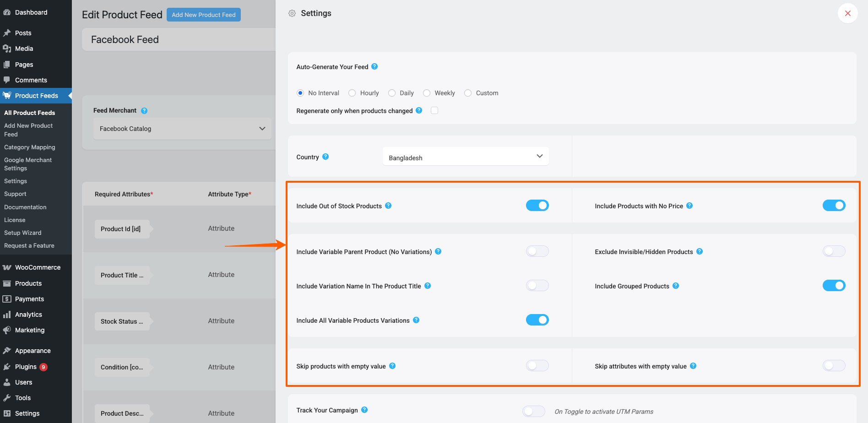
Task: Select the No Interval radio option
Action: coord(300,93)
